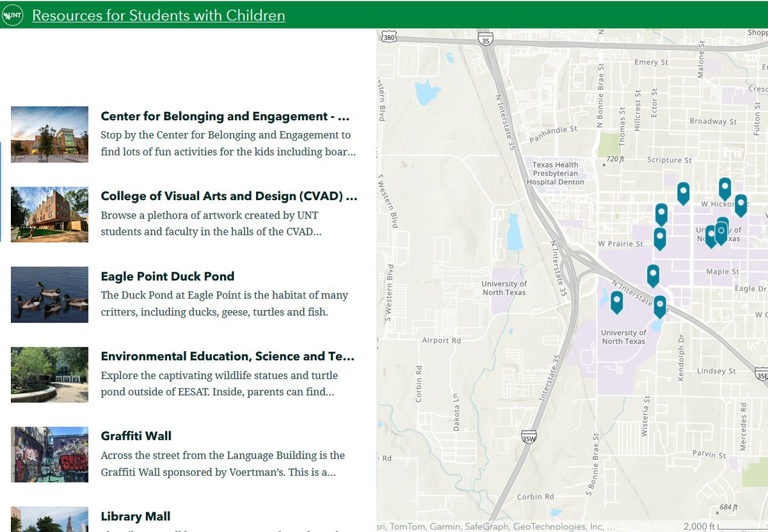Open the Center for Belonging and Engagement thumbnail

coord(49,134)
